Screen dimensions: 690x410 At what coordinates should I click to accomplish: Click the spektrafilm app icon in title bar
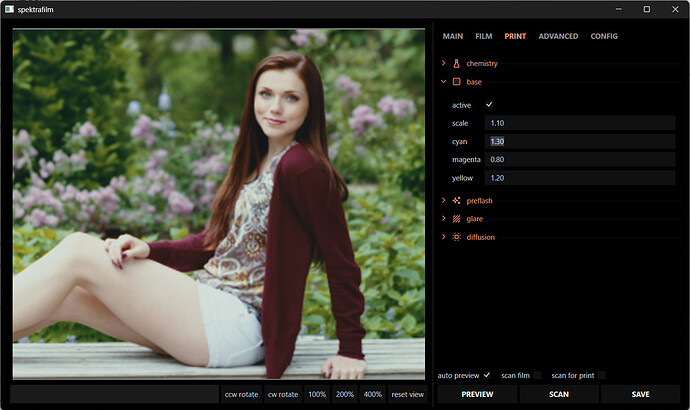click(x=9, y=9)
